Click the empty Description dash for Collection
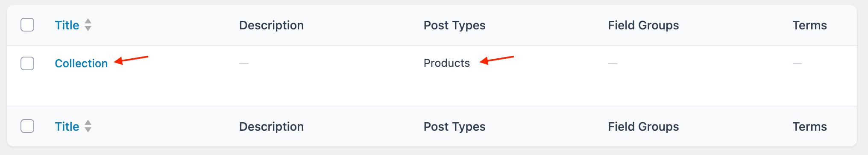868x155 pixels. [244, 63]
